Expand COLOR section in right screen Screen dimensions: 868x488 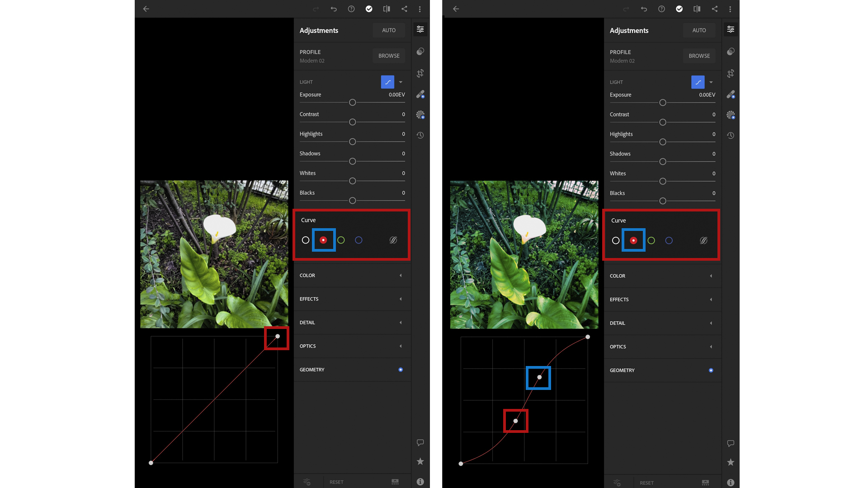662,276
